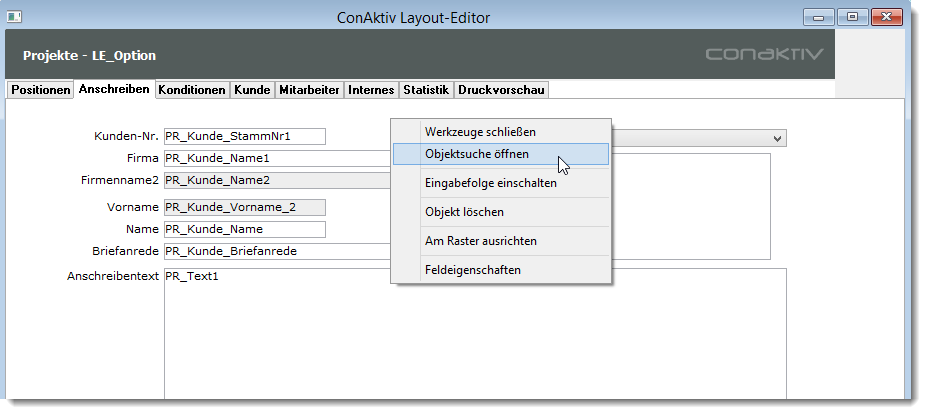The image size is (926, 414).
Task: Select 'Objektsuche öffnen' menu entry
Action: click(477, 154)
